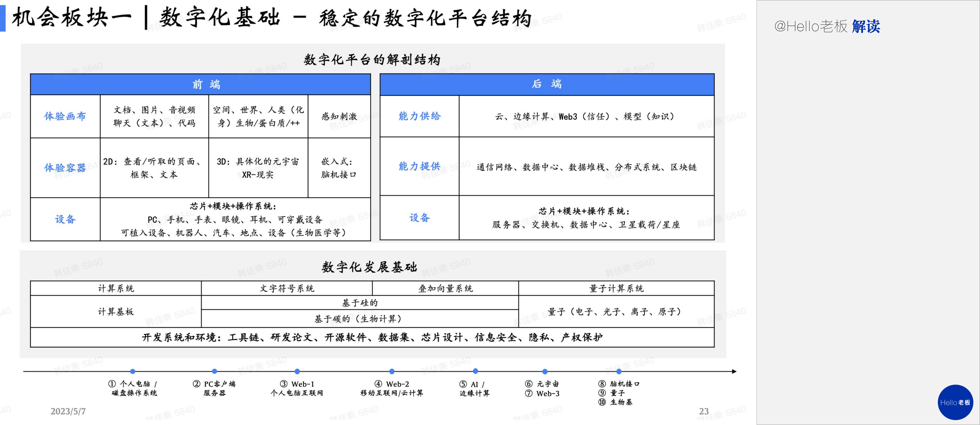Select the 前端 table header
Screen dimensions: 980x425
coord(200,84)
